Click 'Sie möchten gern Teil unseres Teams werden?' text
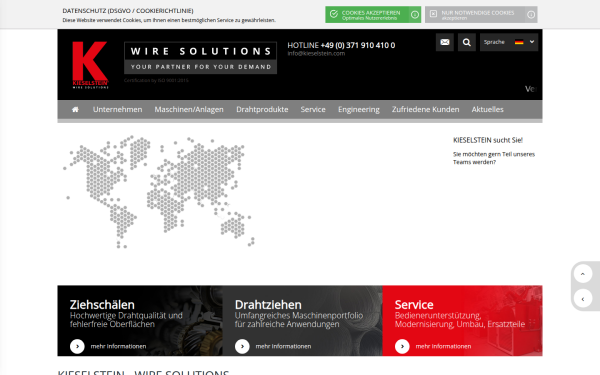The width and height of the screenshot is (600, 375). [x=494, y=158]
